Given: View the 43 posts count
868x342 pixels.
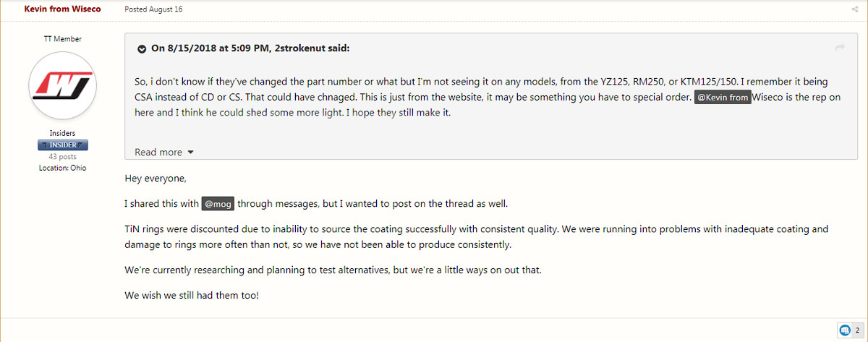Looking at the screenshot, I should 63,157.
